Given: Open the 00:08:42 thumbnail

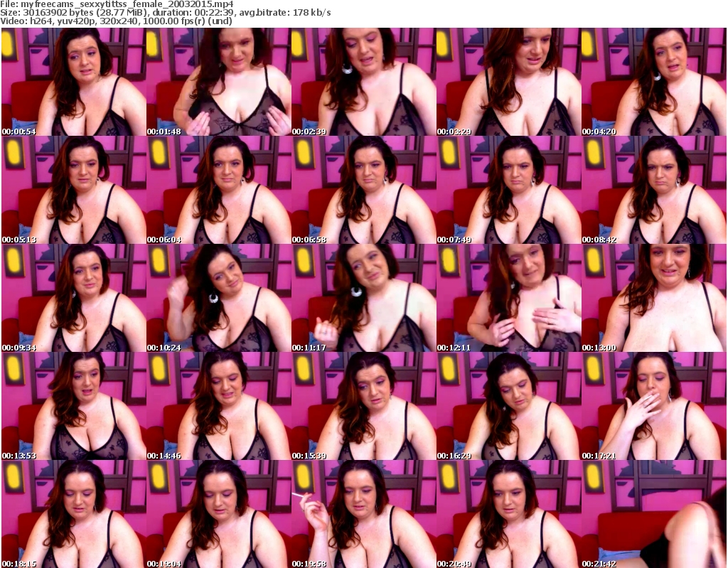Looking at the screenshot, I should click(654, 190).
